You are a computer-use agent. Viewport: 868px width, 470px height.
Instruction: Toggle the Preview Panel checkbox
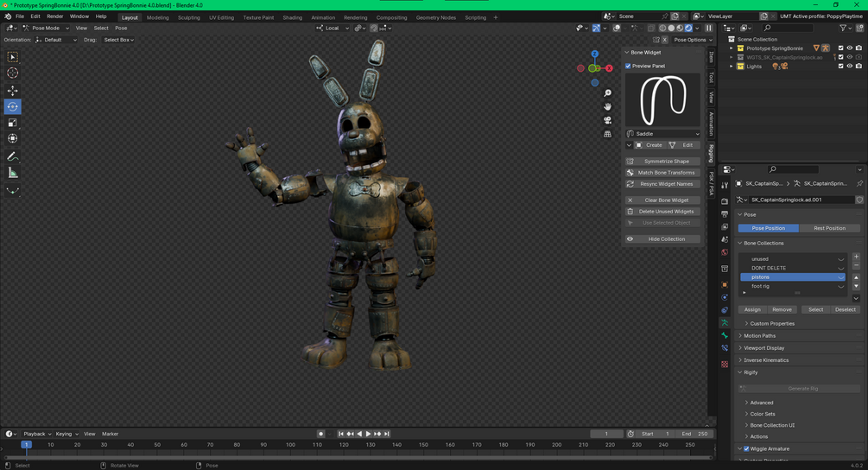tap(628, 66)
